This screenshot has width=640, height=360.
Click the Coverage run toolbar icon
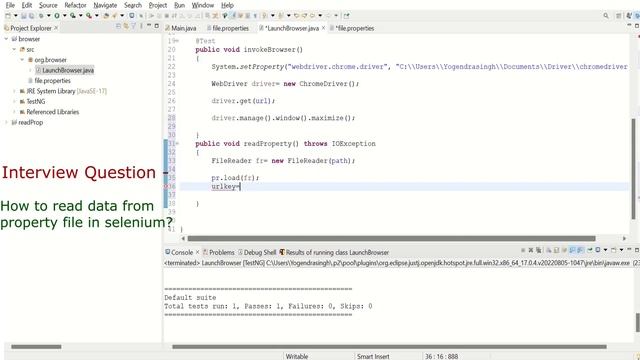click(73, 16)
